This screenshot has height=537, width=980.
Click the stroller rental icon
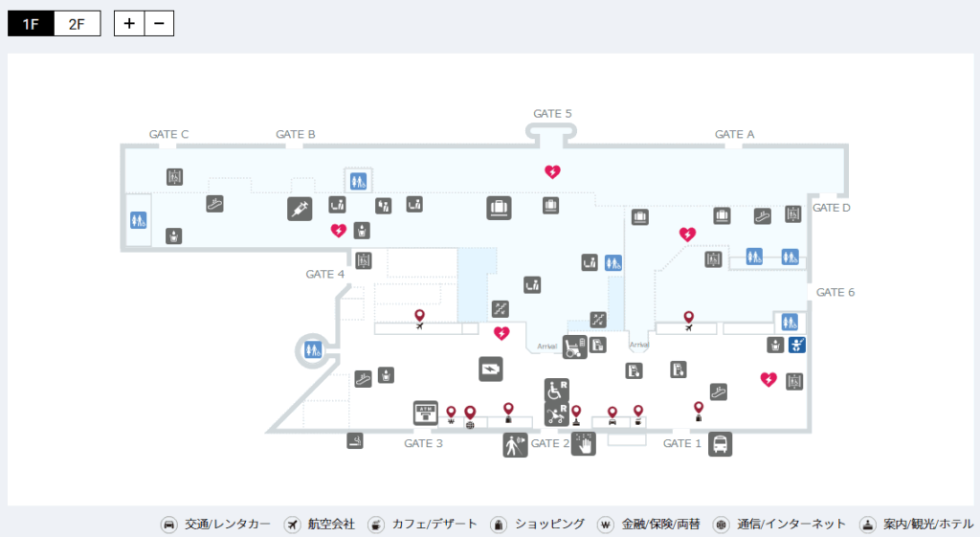point(556,414)
